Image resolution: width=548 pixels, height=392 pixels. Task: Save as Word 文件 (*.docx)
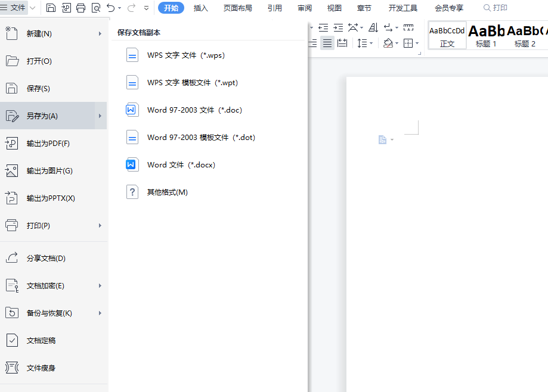click(x=208, y=165)
